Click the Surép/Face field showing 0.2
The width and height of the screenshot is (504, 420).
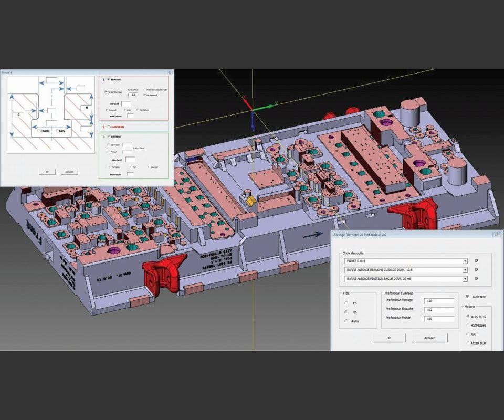click(x=134, y=95)
